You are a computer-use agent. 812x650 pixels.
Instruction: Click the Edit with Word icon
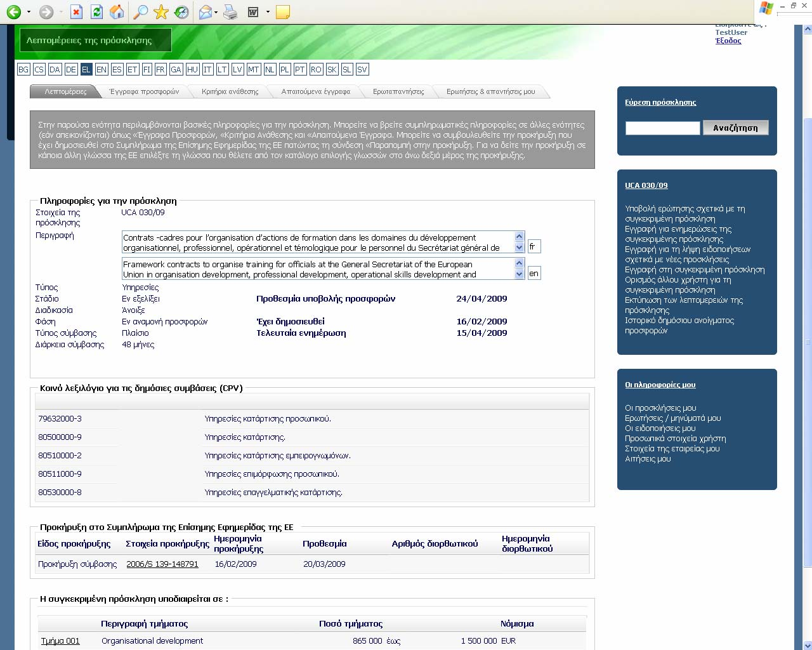pyautogui.click(x=253, y=11)
